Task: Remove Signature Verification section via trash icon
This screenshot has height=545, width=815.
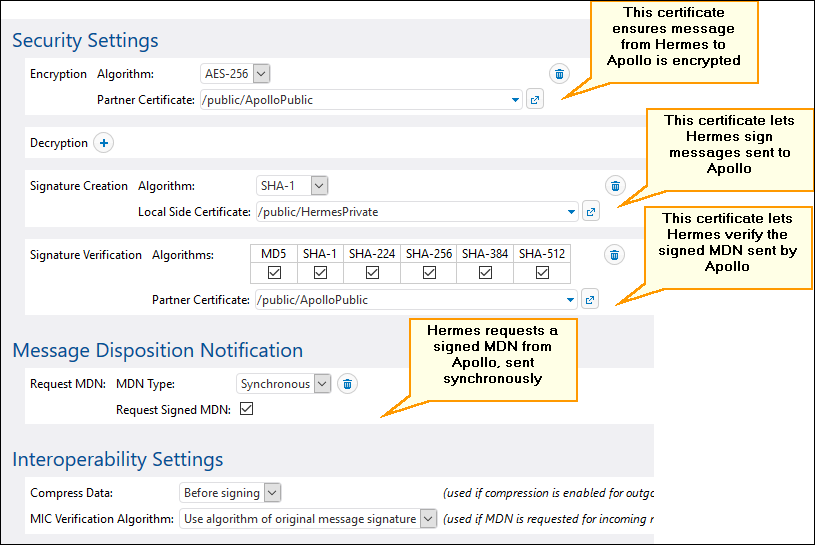Action: point(616,255)
